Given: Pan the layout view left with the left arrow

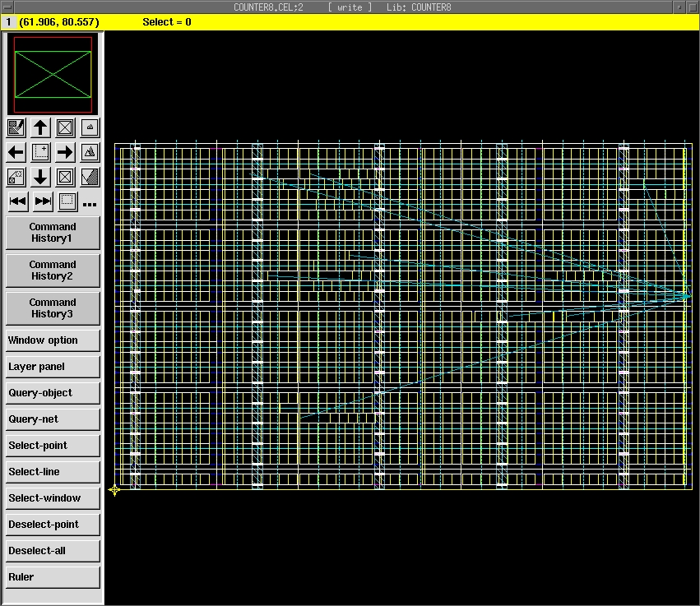Looking at the screenshot, I should click(16, 152).
